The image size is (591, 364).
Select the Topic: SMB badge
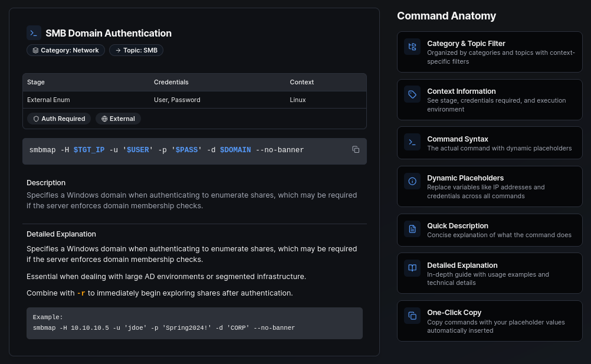136,51
